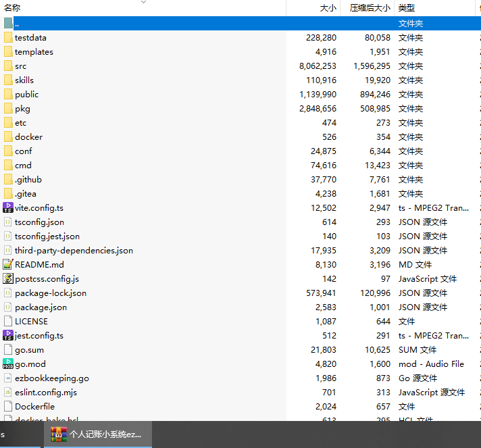The image size is (481, 448).
Task: Select the src folder entry
Action: [21, 66]
